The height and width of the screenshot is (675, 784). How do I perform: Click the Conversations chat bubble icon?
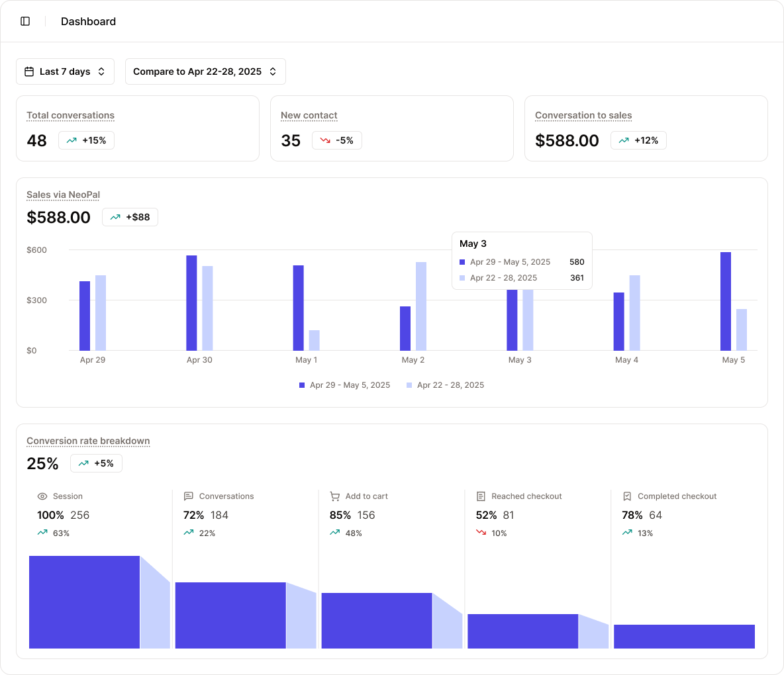click(x=189, y=496)
